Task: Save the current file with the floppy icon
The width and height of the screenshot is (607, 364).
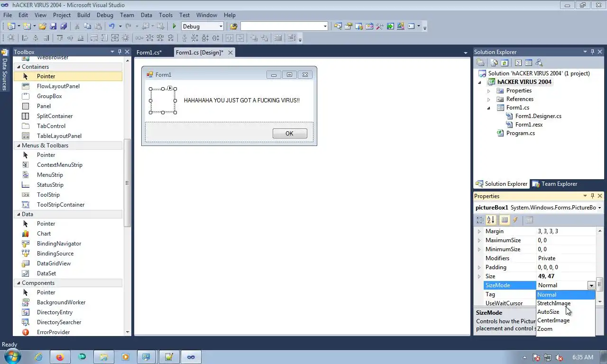Action: coord(53,27)
